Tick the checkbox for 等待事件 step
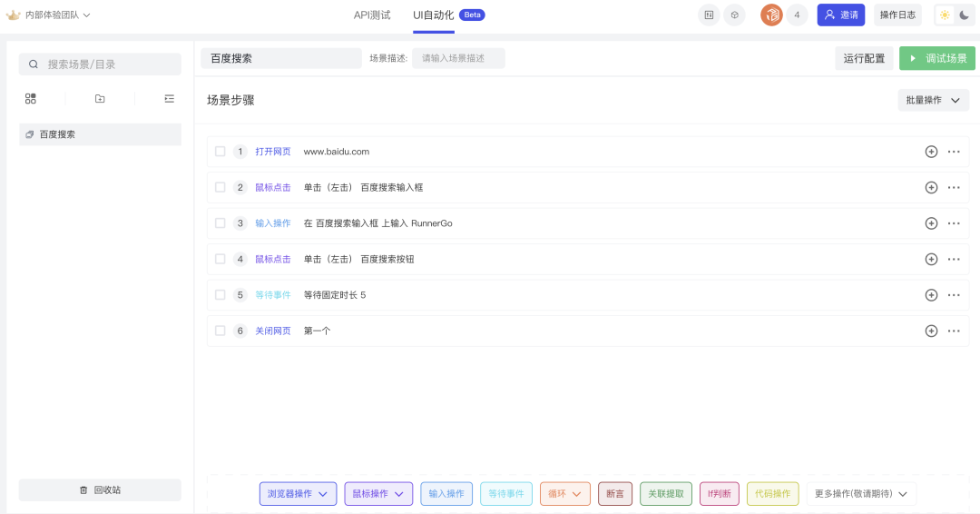This screenshot has width=980, height=514. pyautogui.click(x=220, y=295)
